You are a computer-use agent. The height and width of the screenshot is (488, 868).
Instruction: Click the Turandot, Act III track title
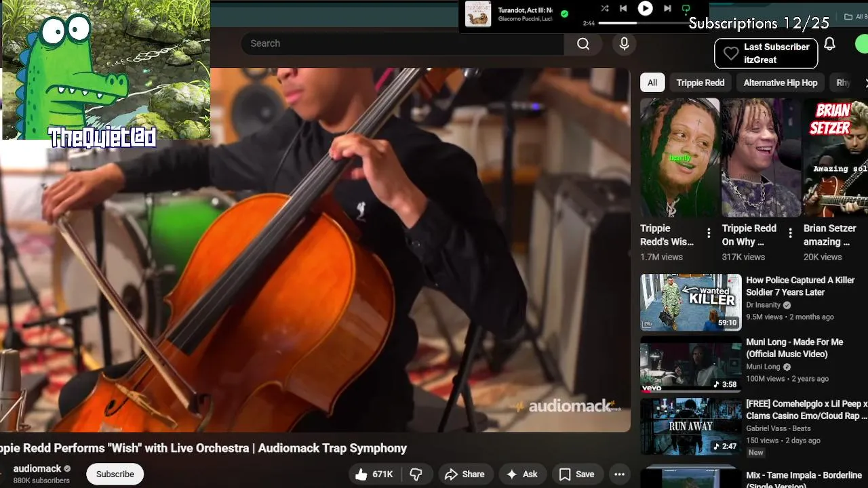pyautogui.click(x=526, y=10)
